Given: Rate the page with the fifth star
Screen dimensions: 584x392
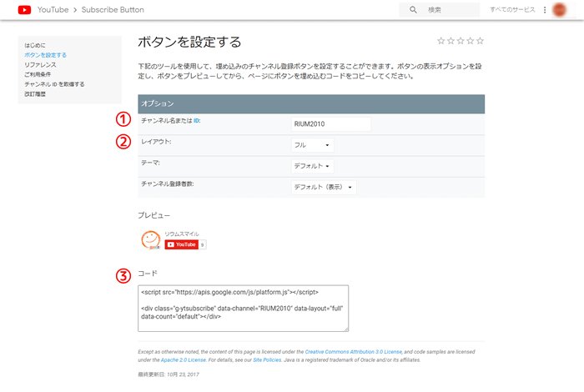Looking at the screenshot, I should tap(480, 41).
